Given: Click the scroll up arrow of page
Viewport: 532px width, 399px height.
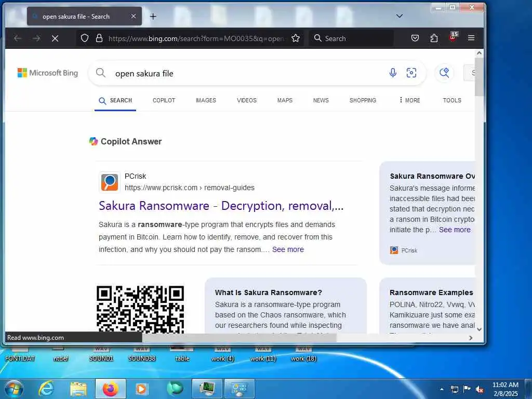Looking at the screenshot, I should tap(478, 53).
